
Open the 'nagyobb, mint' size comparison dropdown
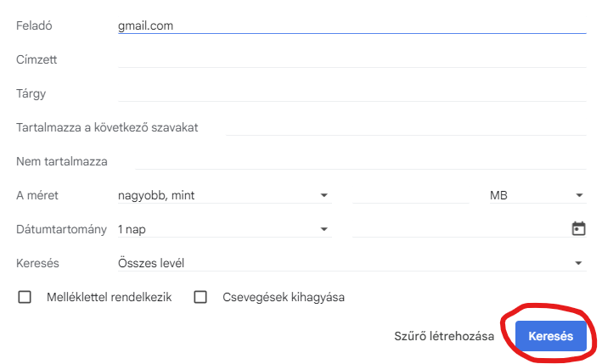(x=222, y=195)
